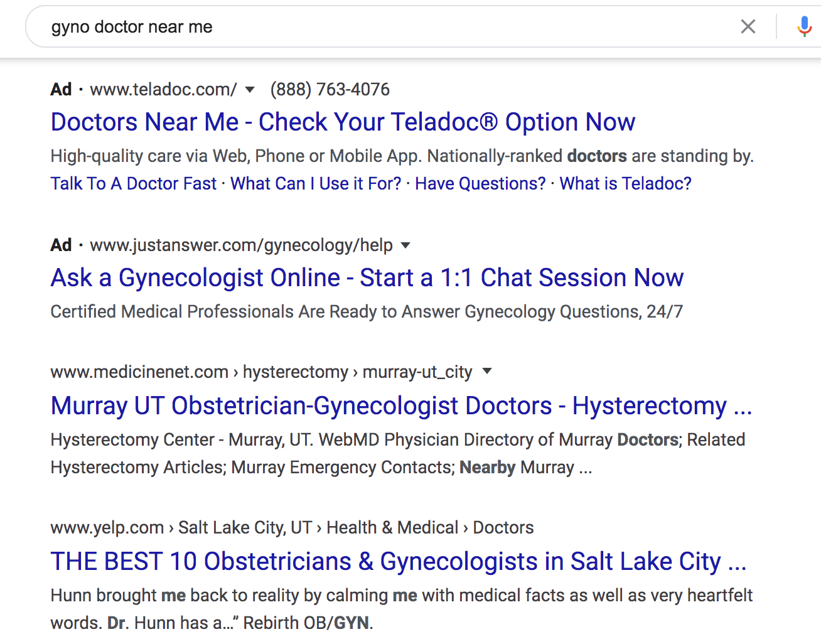Click inside the search input field
This screenshot has width=821, height=644.
tap(251, 26)
